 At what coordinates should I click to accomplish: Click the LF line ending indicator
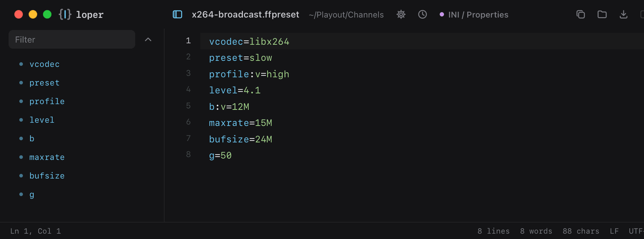(x=614, y=231)
